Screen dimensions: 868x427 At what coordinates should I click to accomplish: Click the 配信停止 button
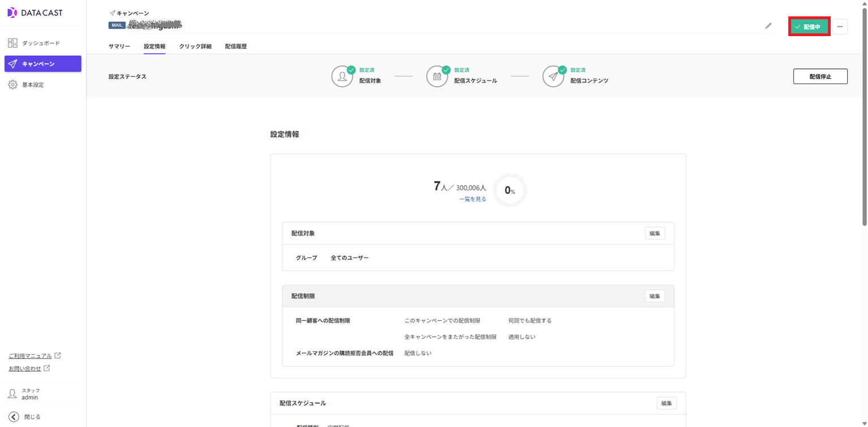pos(820,76)
